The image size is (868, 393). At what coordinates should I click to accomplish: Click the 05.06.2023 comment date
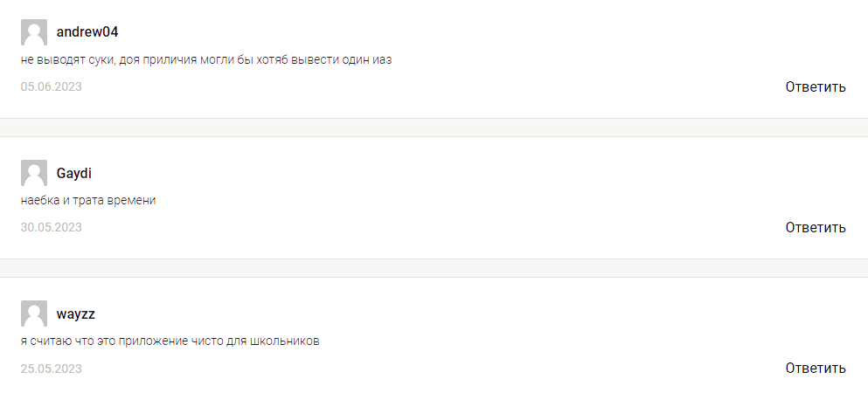(x=51, y=87)
